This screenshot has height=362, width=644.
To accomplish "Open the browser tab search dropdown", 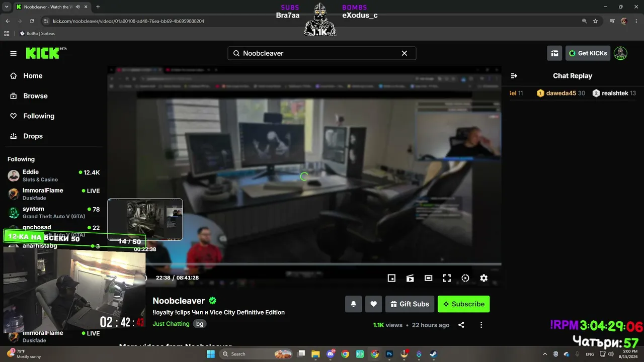I will pos(6,7).
